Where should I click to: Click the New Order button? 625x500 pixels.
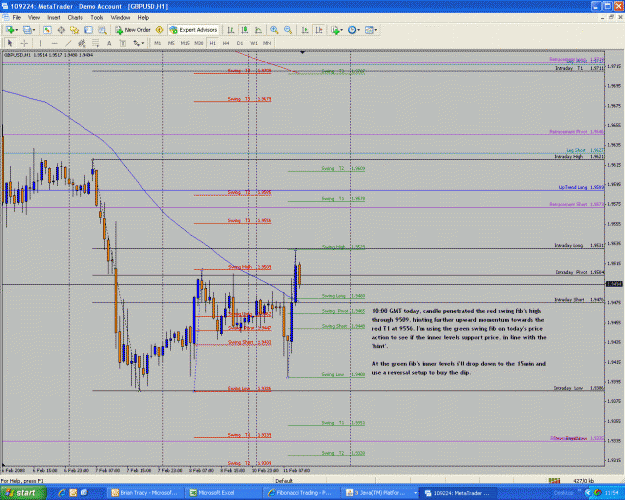(x=133, y=30)
